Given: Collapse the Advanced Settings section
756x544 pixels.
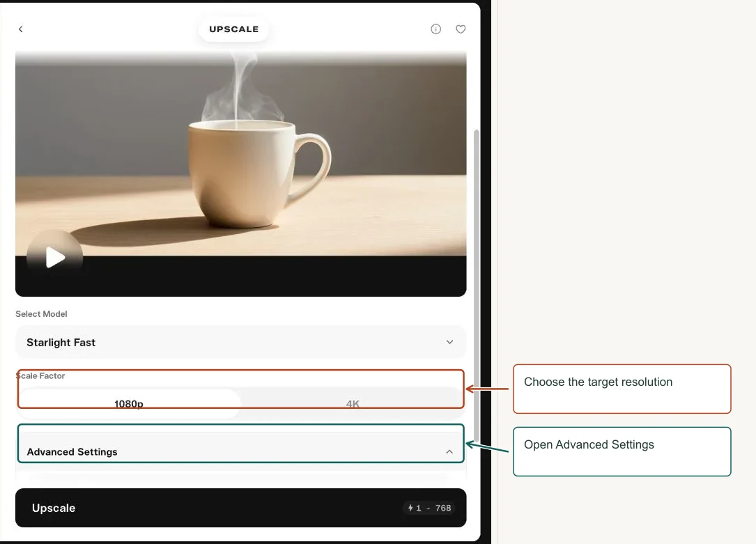Looking at the screenshot, I should coord(240,451).
